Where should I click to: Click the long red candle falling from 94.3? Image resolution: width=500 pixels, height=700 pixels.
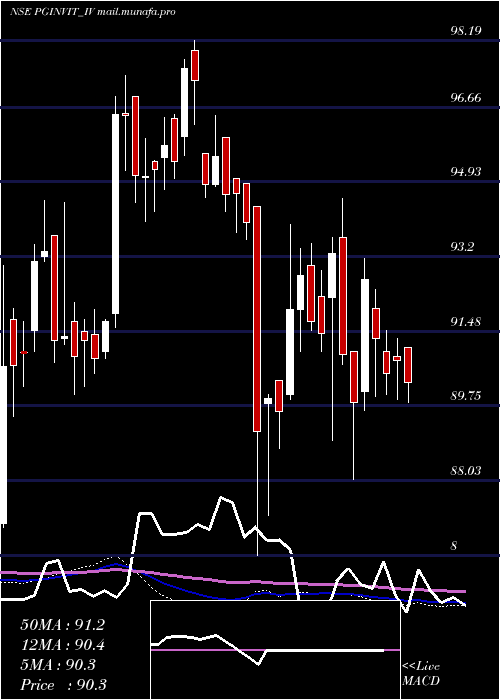(257, 319)
